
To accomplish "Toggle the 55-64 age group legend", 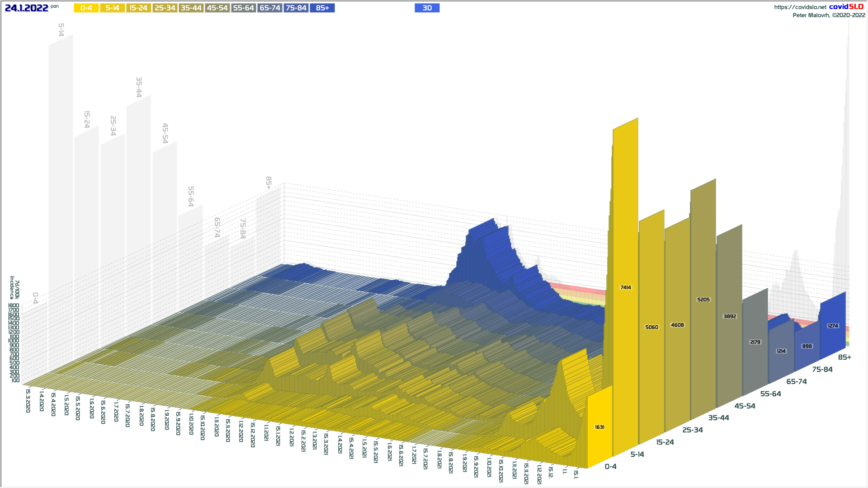I will point(243,8).
